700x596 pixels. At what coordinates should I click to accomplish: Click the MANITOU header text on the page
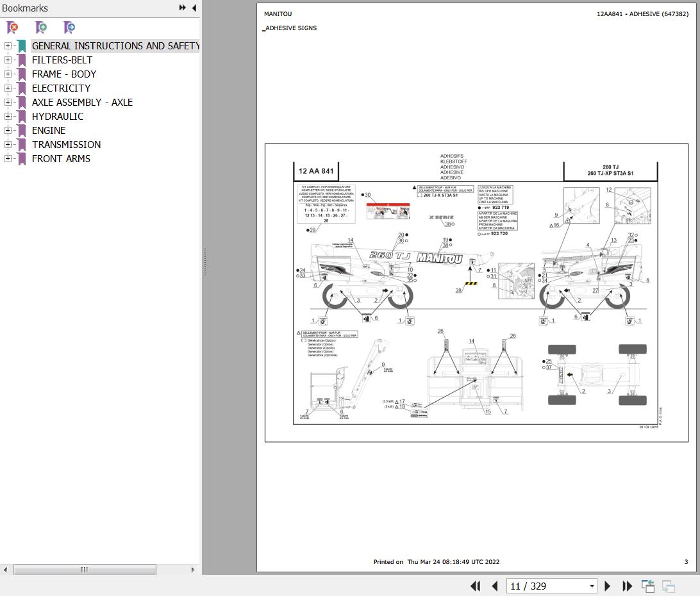278,14
